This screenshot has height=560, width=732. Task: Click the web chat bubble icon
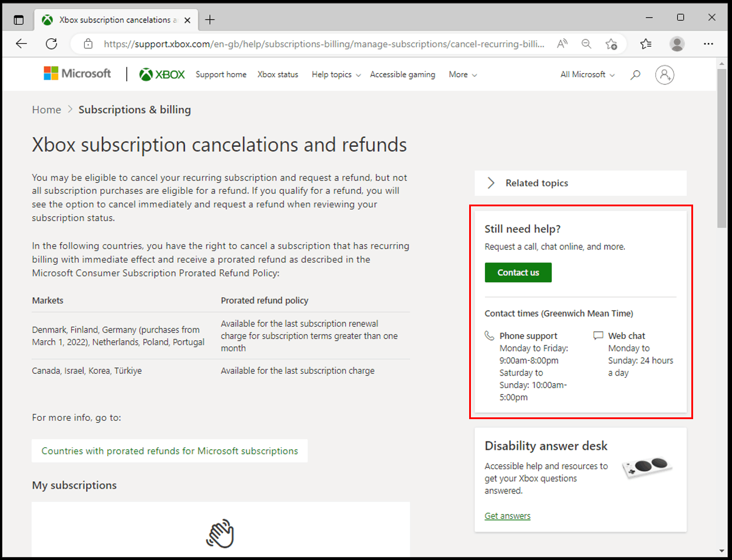click(598, 335)
